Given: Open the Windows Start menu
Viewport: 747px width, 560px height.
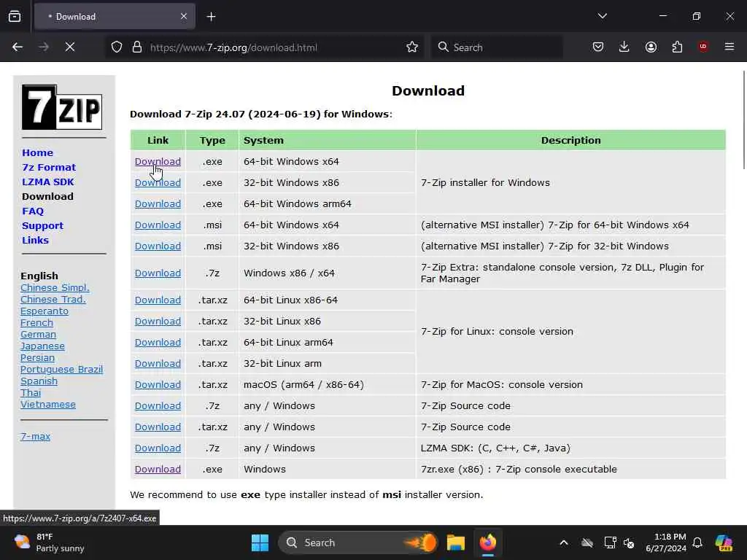Looking at the screenshot, I should (x=260, y=542).
